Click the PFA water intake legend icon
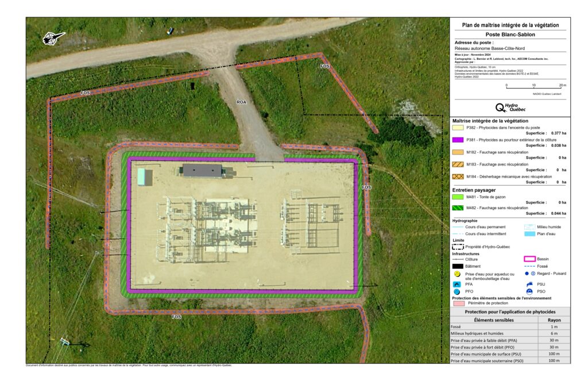The width and height of the screenshot is (588, 381). [x=457, y=284]
